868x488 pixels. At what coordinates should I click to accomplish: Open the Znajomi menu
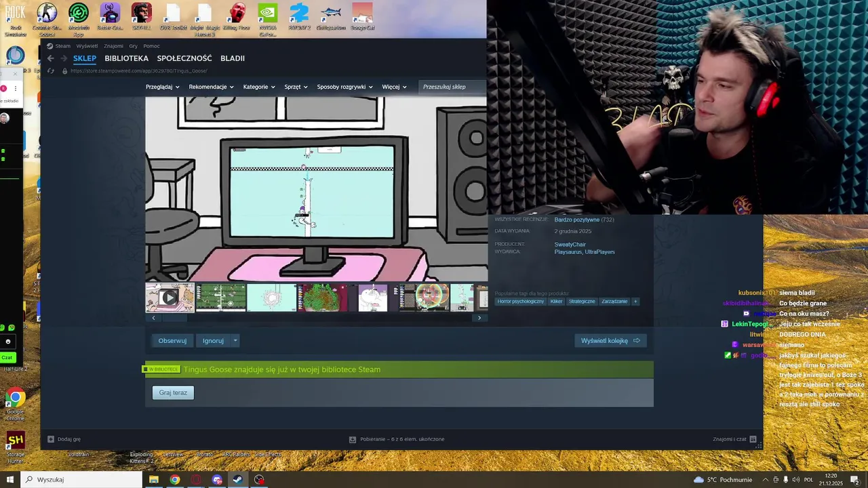113,46
